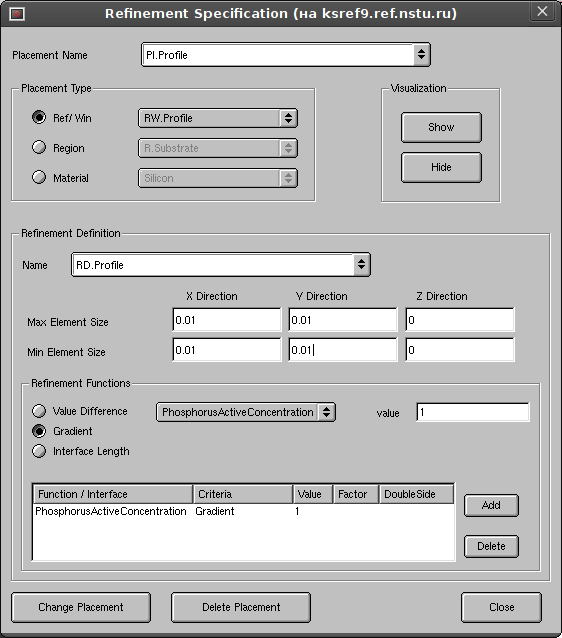Open the Silicon material dropdown
This screenshot has width=562, height=638.
(218, 178)
